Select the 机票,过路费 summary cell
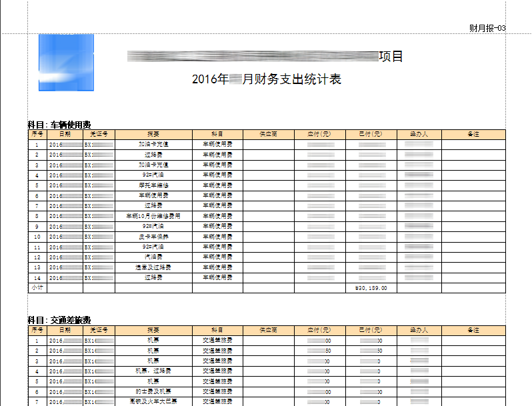532x406 pixels. [x=153, y=371]
